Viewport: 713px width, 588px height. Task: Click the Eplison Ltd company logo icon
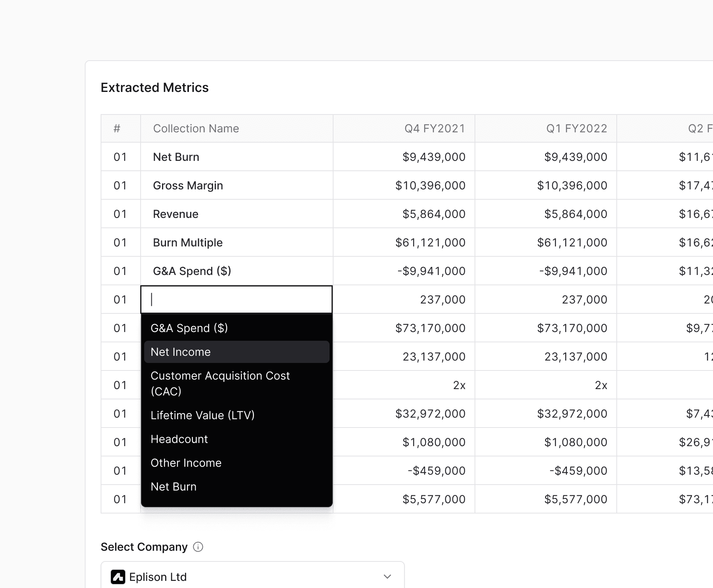118,577
